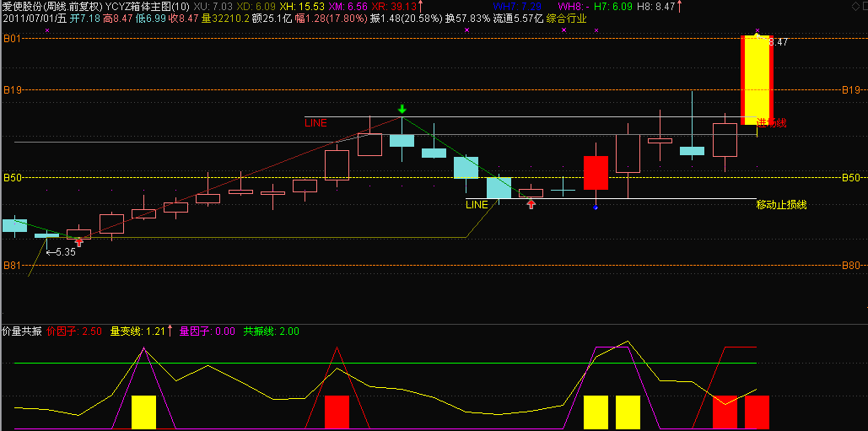Image resolution: width=868 pixels, height=431 pixels.
Task: Click the green down arrow at the price peak
Action: tap(402, 109)
